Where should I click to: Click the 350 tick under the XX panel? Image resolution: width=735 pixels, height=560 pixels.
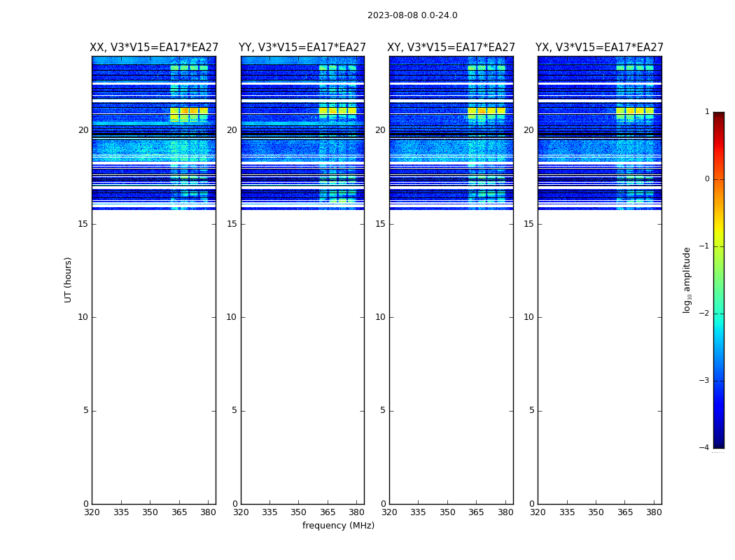point(150,512)
